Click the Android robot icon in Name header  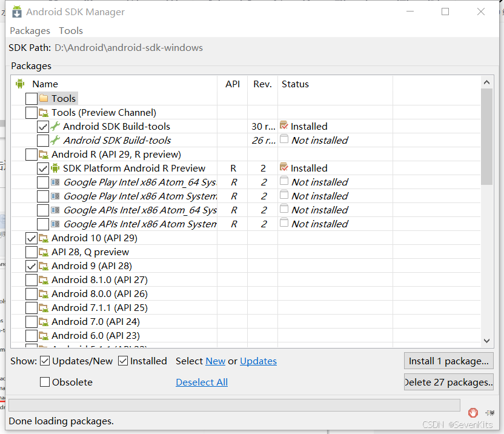coord(20,84)
